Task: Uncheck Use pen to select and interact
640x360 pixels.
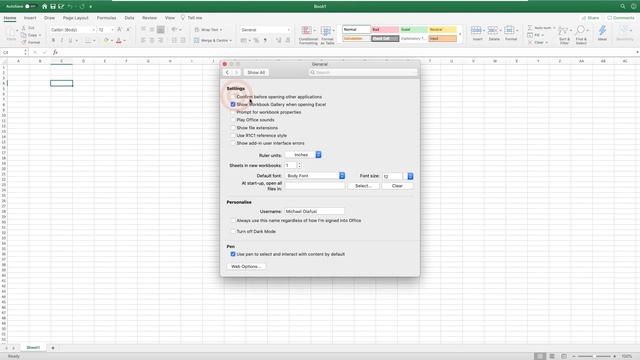Action: (233, 254)
